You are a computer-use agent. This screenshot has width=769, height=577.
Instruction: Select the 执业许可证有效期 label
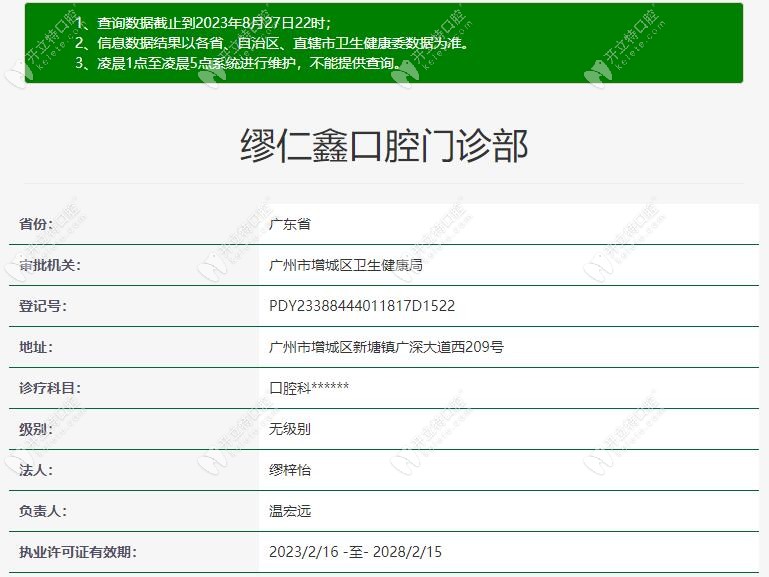(77, 552)
